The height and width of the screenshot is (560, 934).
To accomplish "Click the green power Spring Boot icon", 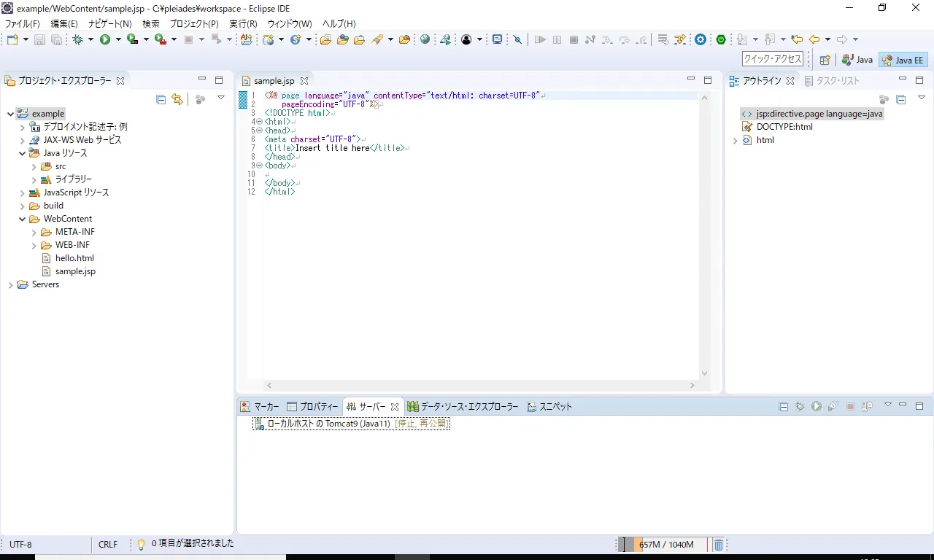I will coord(721,39).
